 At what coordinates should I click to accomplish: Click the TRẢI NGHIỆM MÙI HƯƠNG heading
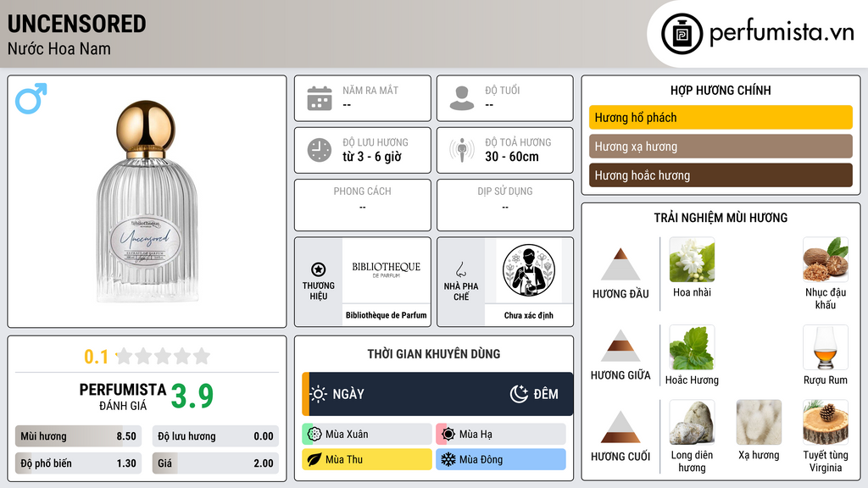(x=721, y=218)
